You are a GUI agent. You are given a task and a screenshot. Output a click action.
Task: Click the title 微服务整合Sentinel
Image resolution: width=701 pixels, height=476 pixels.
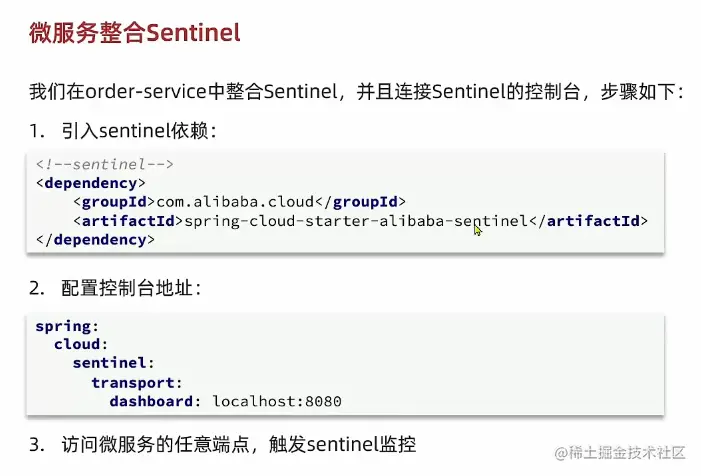click(x=134, y=33)
